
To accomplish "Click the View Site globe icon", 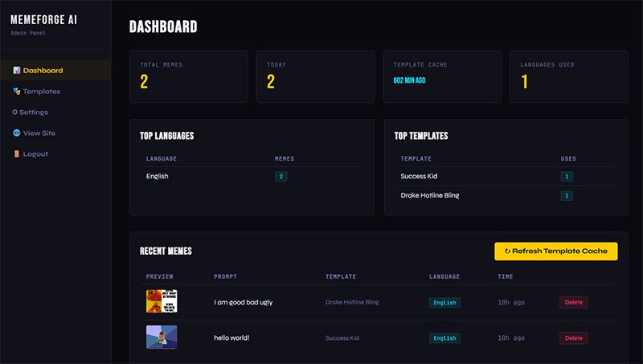I will point(16,133).
